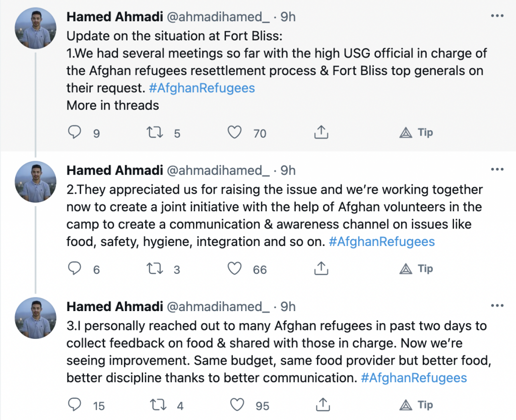This screenshot has height=420, width=516.
Task: Reply to the food feedback tweet
Action: (75, 405)
